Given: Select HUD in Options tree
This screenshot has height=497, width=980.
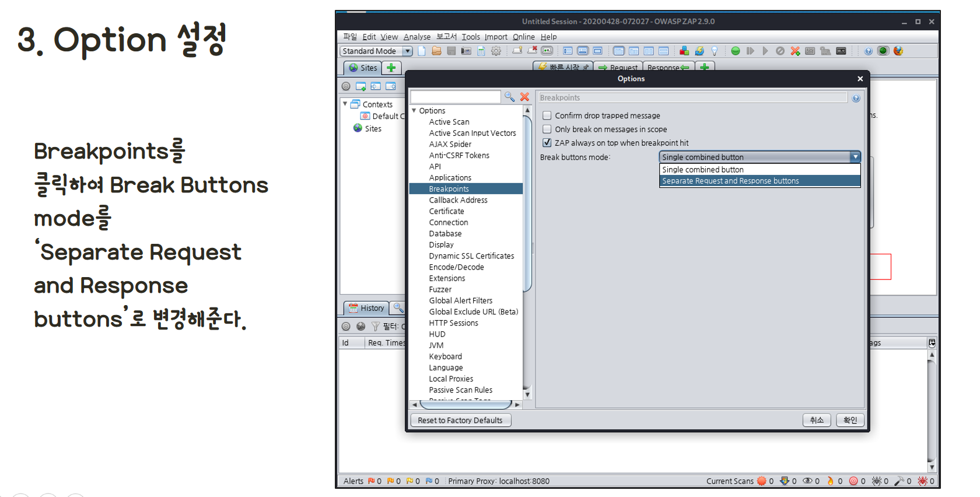Looking at the screenshot, I should click(x=437, y=334).
